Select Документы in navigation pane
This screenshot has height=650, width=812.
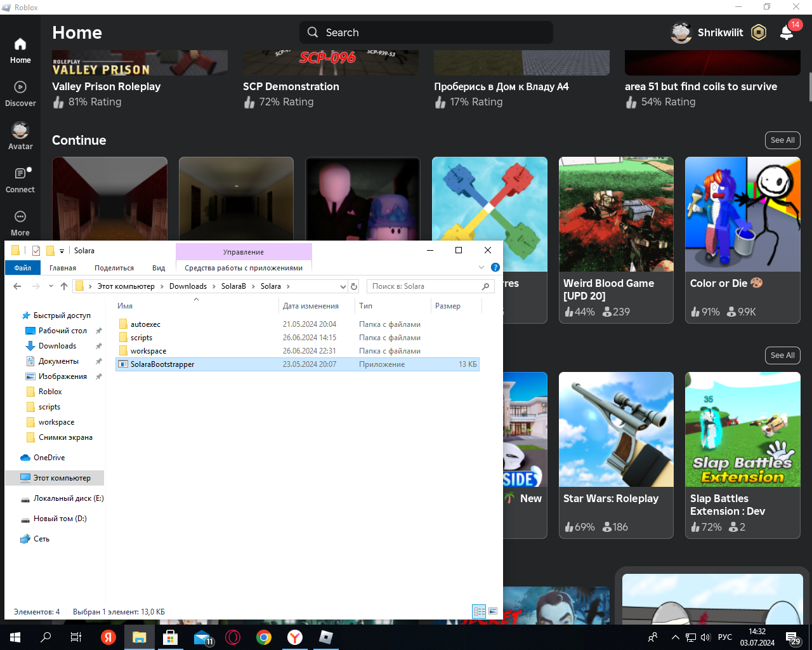coord(58,361)
